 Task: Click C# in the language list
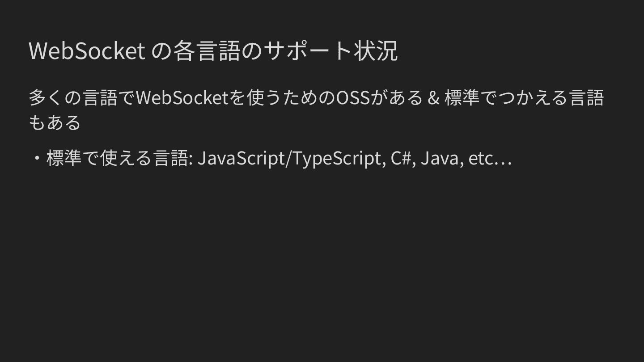(x=401, y=158)
